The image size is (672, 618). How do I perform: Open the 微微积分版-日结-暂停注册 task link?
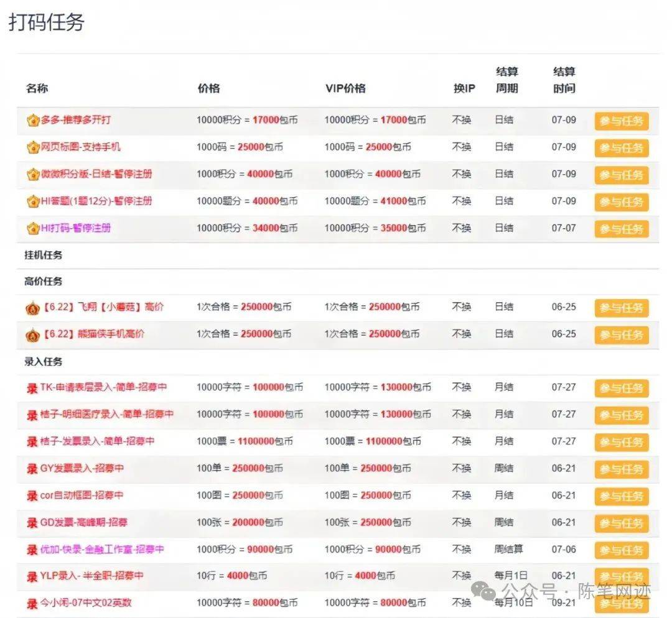click(96, 174)
